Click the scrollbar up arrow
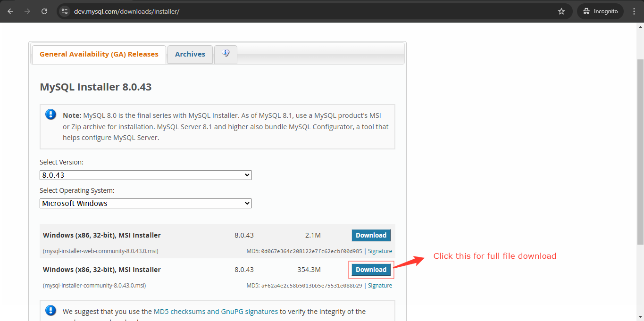The width and height of the screenshot is (644, 321). tap(640, 27)
